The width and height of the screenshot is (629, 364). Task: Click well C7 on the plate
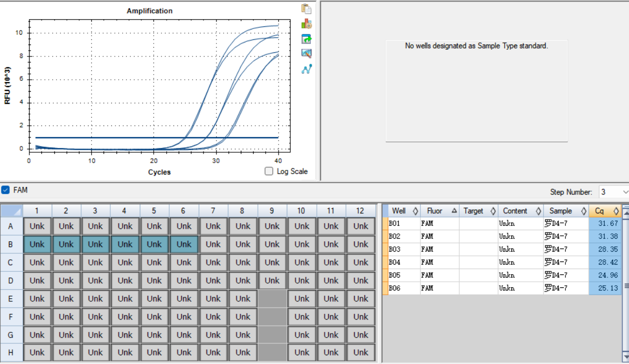(x=213, y=263)
